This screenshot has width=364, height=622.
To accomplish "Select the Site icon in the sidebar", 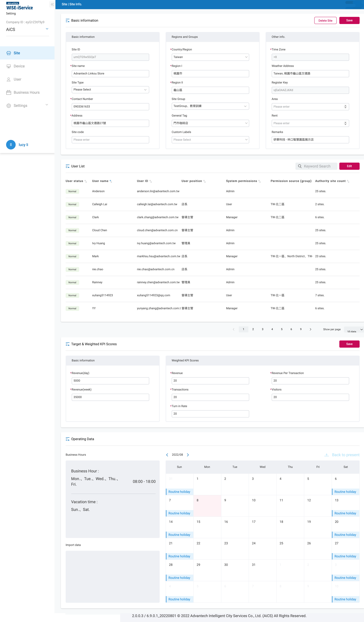I will [x=9, y=53].
